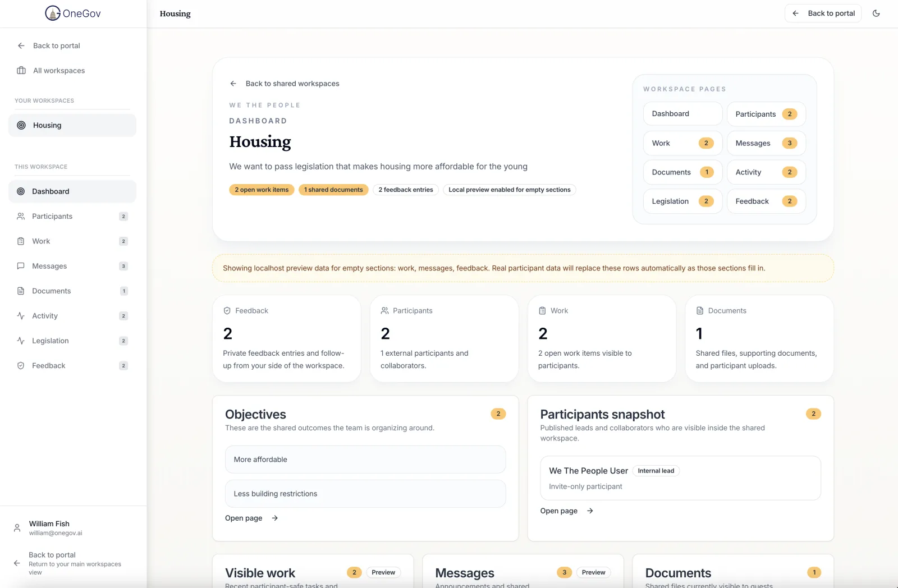Click Preview badge on Messages card
Screen dimensions: 898x588
click(593, 572)
